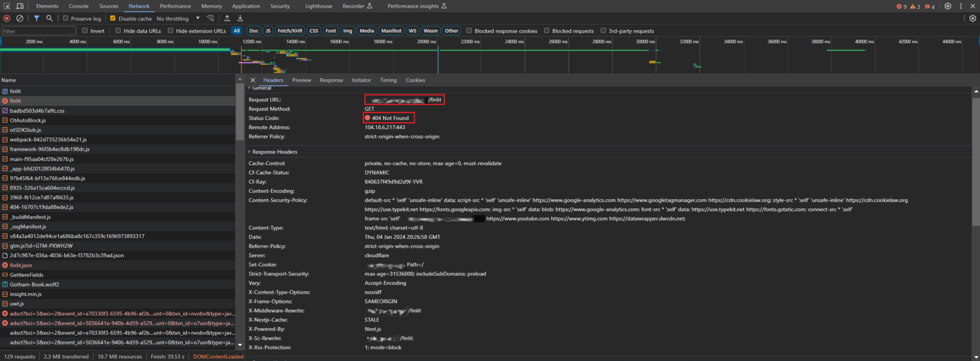Toggle the device emulation toolbar
980x361 pixels.
(20, 6)
